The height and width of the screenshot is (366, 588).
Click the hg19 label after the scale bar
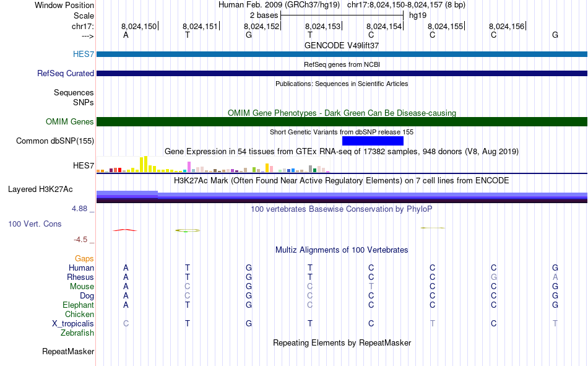tap(418, 15)
